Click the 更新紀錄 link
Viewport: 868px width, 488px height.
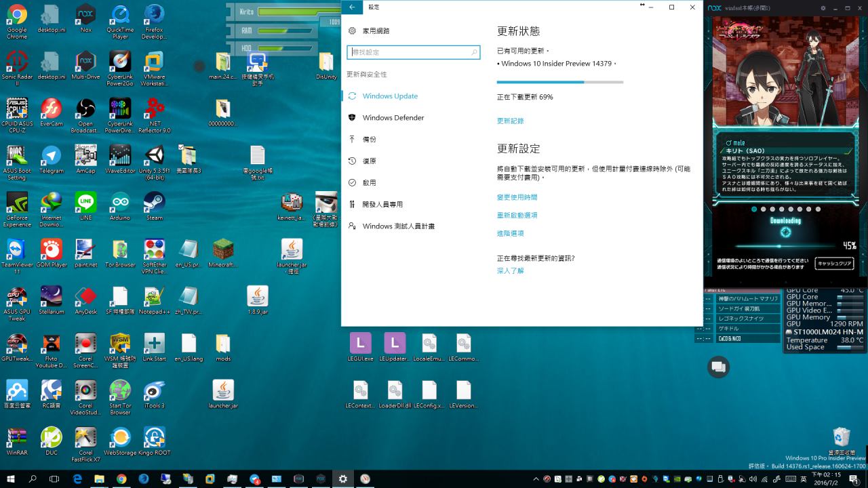(x=510, y=121)
